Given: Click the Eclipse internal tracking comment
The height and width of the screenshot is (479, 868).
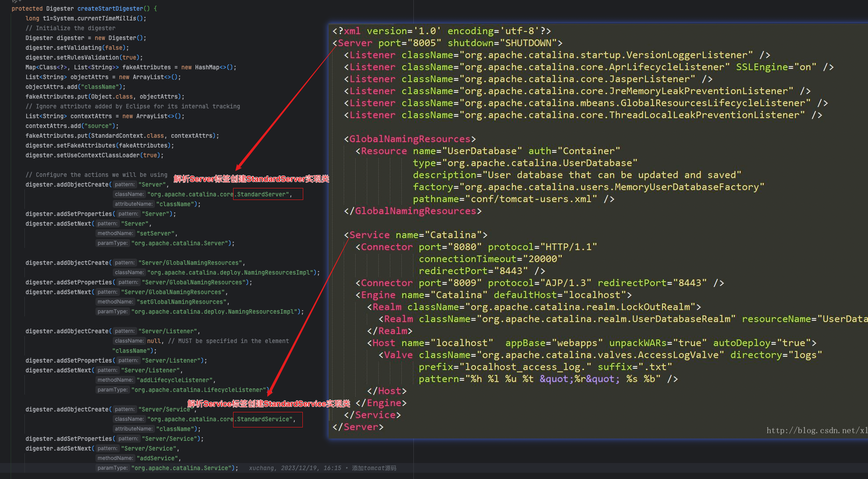Looking at the screenshot, I should pyautogui.click(x=133, y=106).
